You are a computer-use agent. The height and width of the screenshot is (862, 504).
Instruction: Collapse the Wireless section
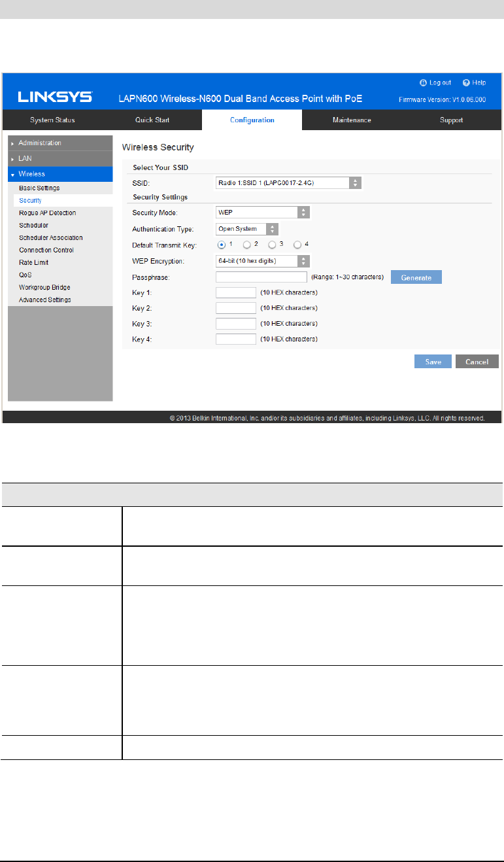[61, 174]
